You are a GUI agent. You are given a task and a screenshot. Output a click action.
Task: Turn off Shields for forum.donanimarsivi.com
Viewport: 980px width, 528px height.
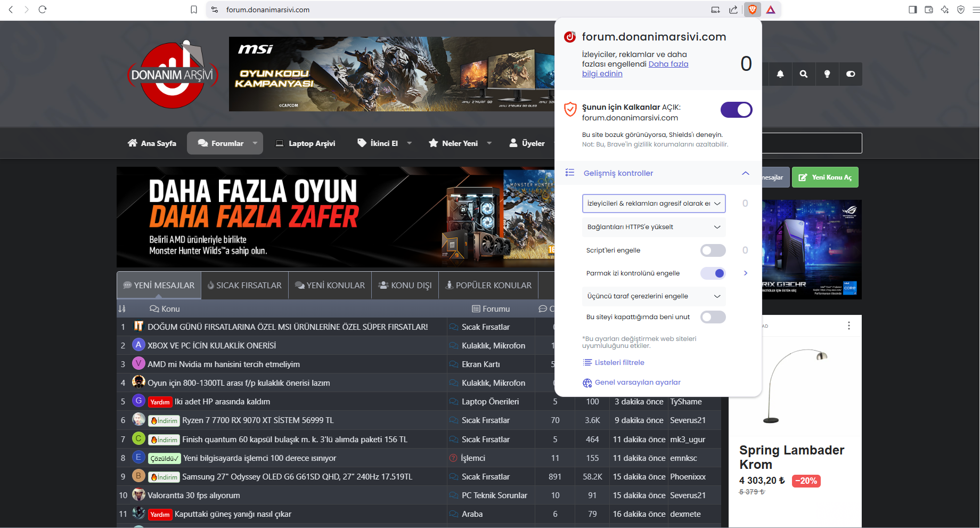[x=736, y=110]
